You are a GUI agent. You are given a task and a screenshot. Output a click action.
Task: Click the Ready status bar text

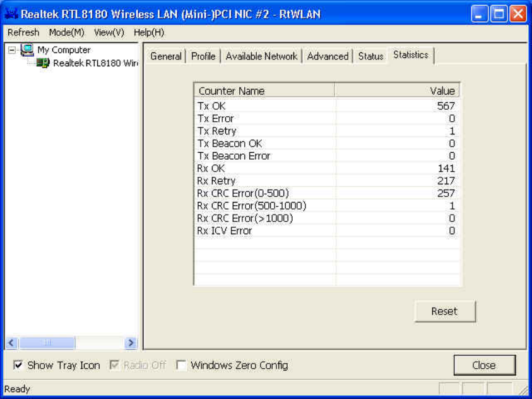17,389
